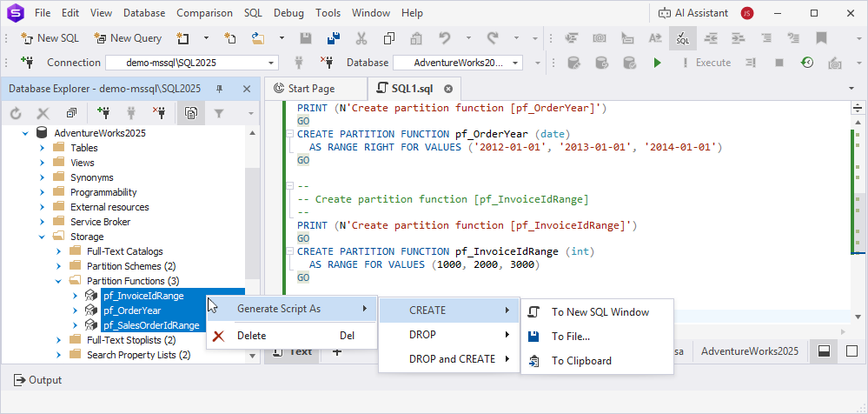Click the New file icon with dropdown
This screenshot has width=868, height=414.
pyautogui.click(x=182, y=38)
